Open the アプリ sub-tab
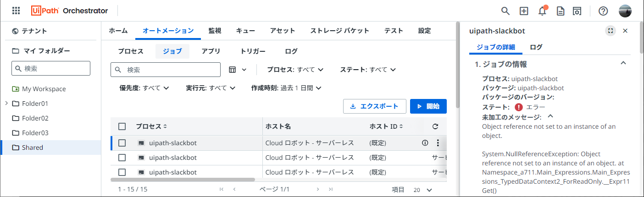This screenshot has width=644, height=197. click(211, 51)
